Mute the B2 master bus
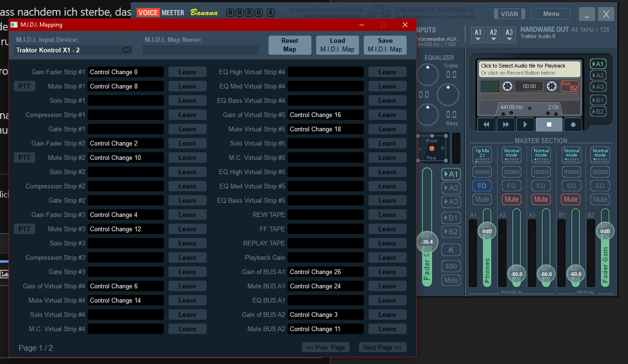This screenshot has width=628, height=364. (x=600, y=199)
